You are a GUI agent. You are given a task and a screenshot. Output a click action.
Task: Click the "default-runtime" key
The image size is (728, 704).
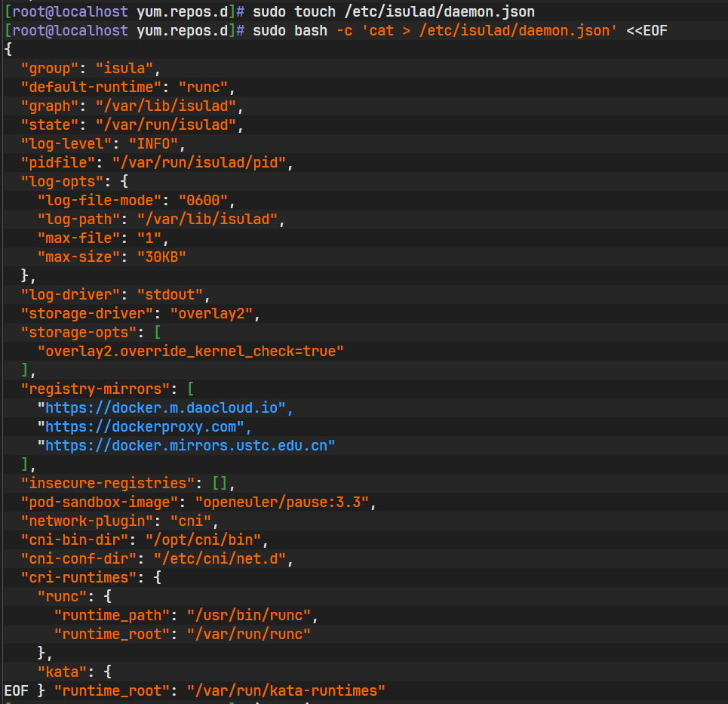click(91, 88)
